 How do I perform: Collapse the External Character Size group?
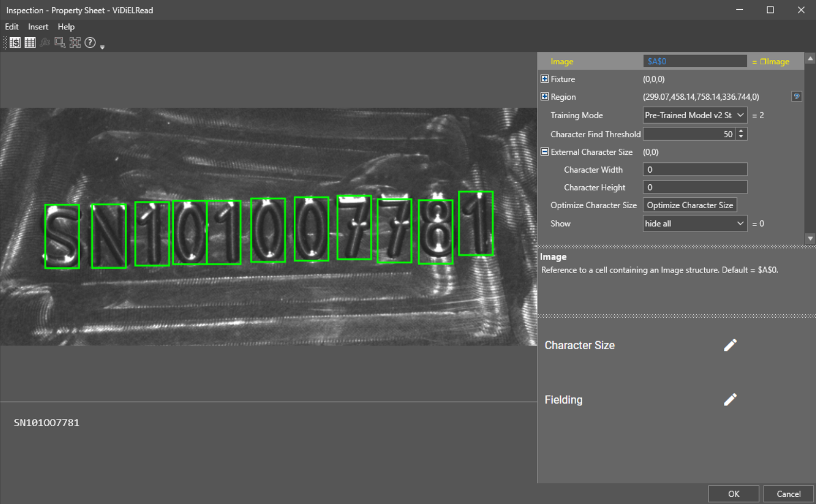point(545,152)
